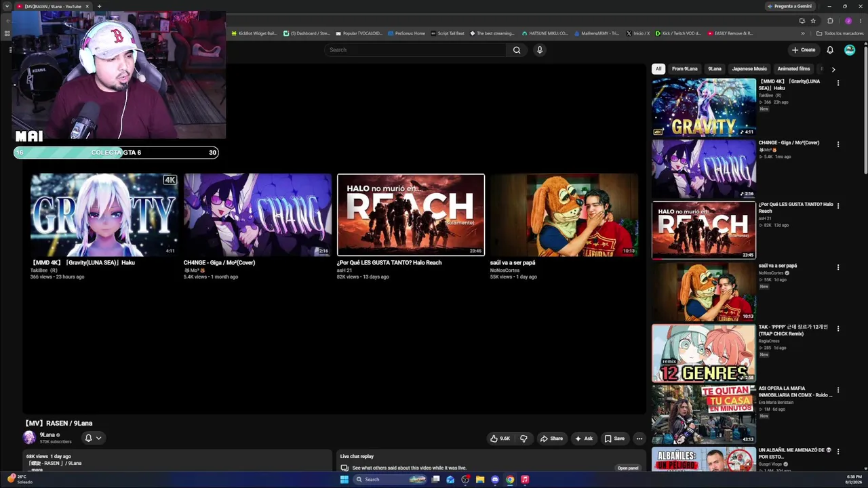Open the PreSonus: Home bookmark
Screen dimensions: 868x488
pos(406,33)
